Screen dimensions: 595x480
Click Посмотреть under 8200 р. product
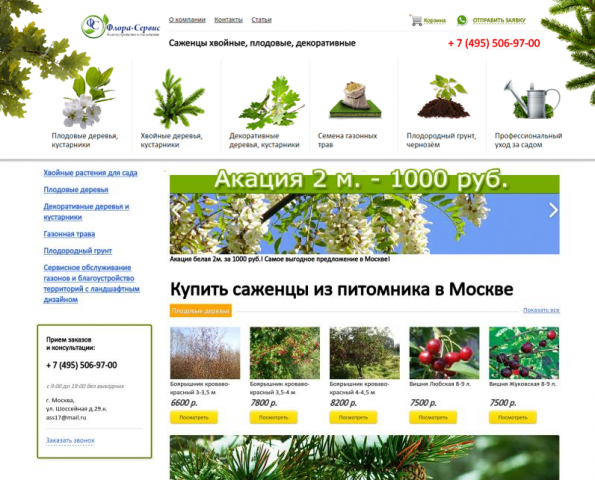click(x=353, y=417)
